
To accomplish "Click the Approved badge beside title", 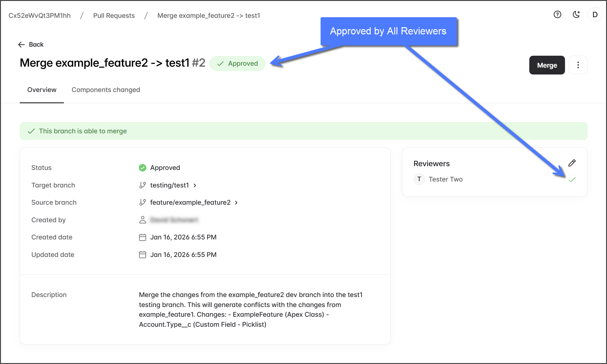I will [237, 64].
